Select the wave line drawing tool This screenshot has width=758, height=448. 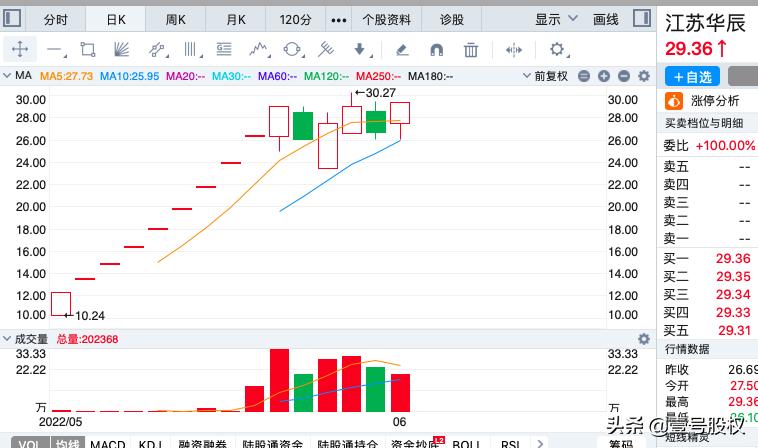[x=259, y=49]
